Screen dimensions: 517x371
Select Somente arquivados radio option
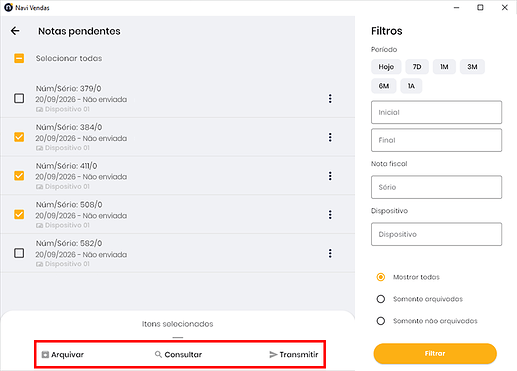click(381, 299)
